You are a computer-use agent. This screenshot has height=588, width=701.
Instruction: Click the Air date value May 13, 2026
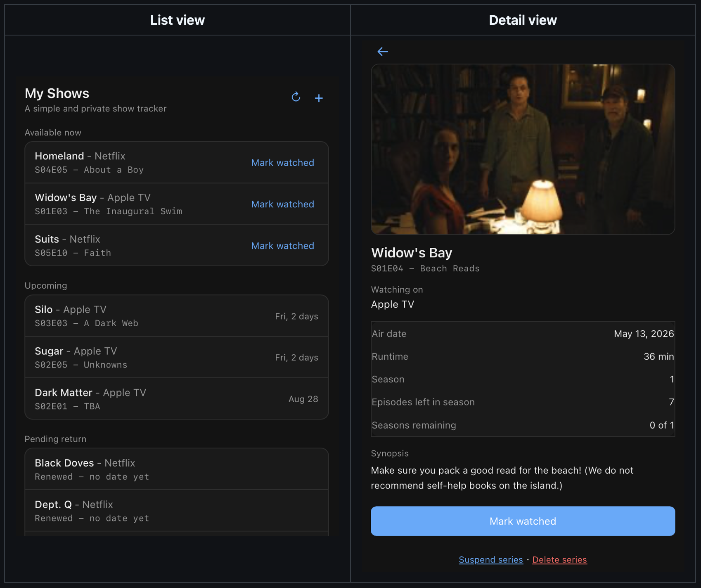coord(644,334)
